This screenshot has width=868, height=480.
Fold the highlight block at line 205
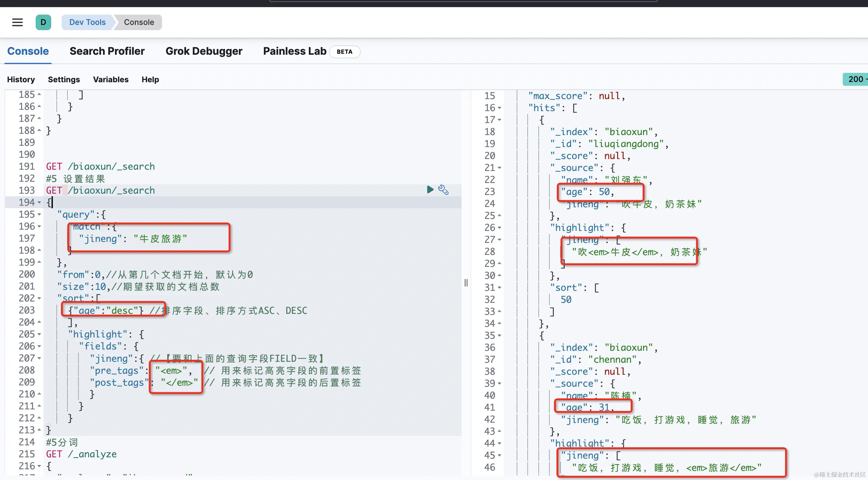pos(40,334)
